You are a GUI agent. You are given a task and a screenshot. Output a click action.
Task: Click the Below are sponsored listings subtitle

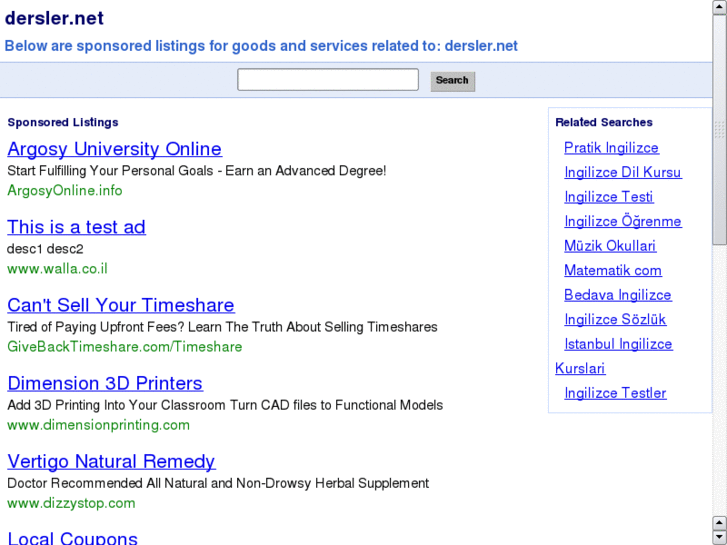[261, 46]
